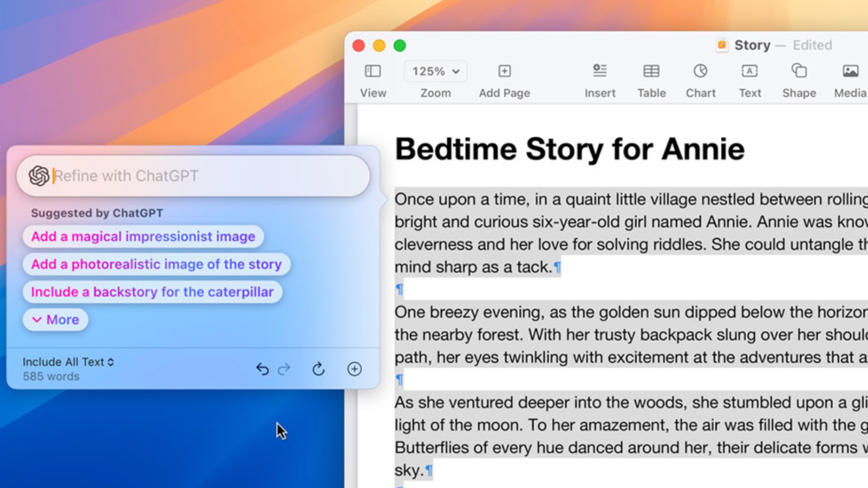This screenshot has height=488, width=868.
Task: Click the Bedtime Story for Annie heading
Action: pos(570,149)
